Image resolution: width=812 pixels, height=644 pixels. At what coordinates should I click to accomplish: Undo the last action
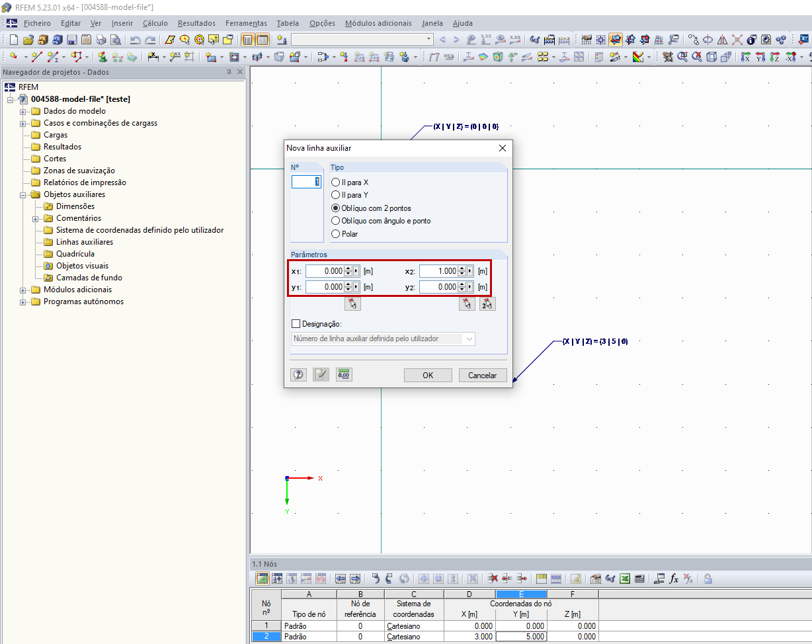(x=135, y=40)
